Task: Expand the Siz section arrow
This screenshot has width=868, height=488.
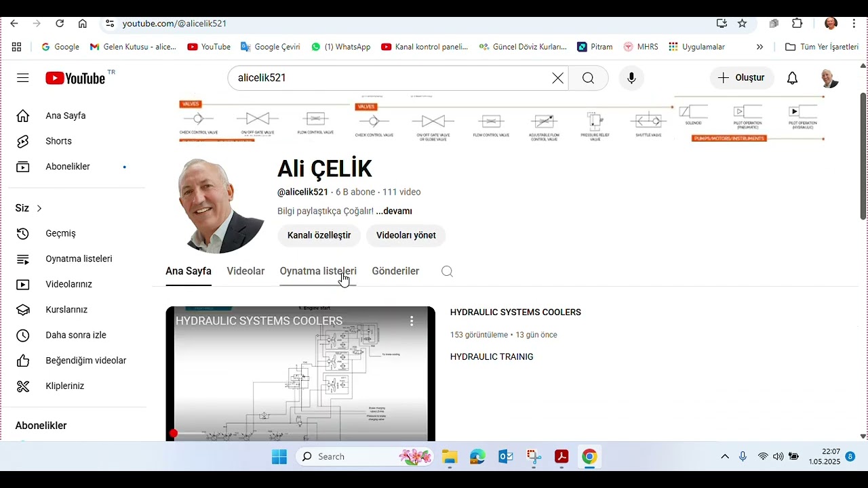Action: pyautogui.click(x=39, y=208)
